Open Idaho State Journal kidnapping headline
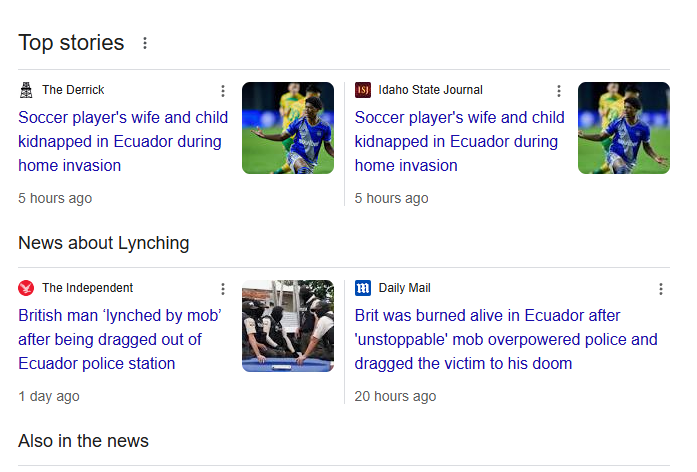Screen dimensions: 697x472 (x=460, y=141)
